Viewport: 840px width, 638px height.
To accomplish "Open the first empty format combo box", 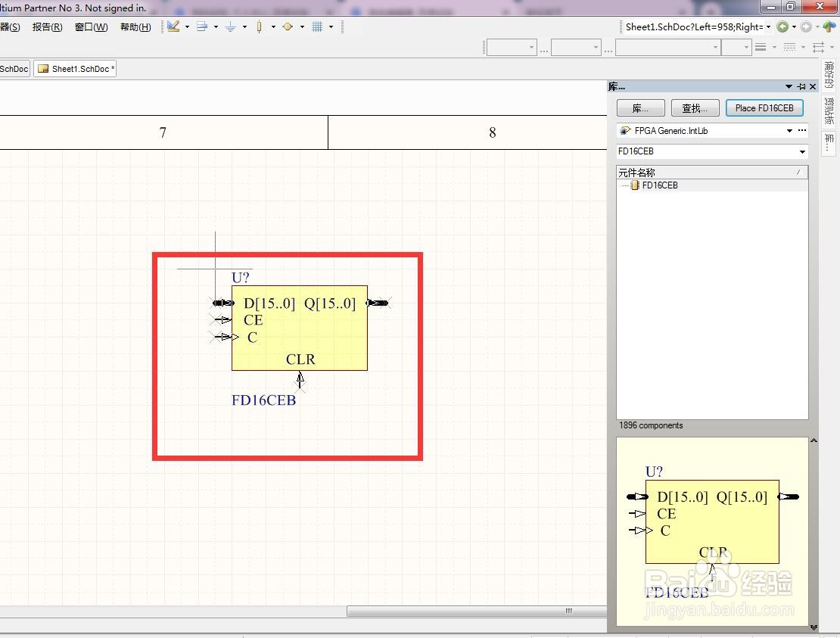I will click(x=511, y=47).
